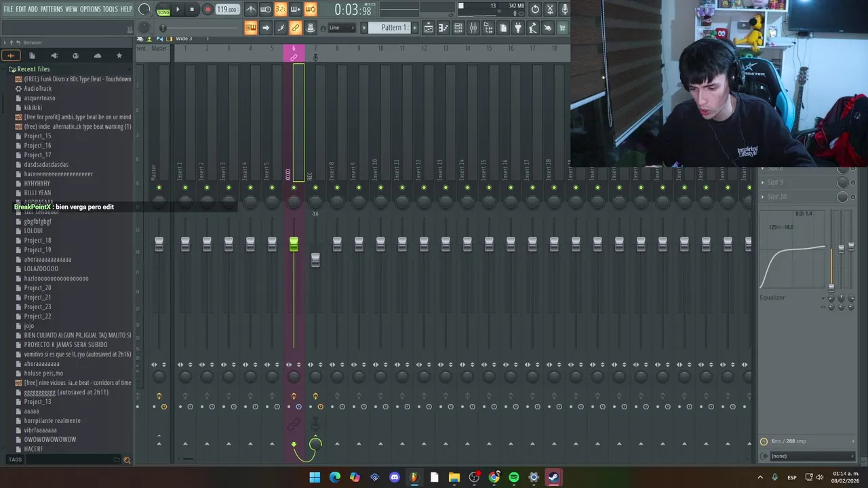This screenshot has width=868, height=488.
Task: Open recent file Project_18
Action: coord(37,241)
